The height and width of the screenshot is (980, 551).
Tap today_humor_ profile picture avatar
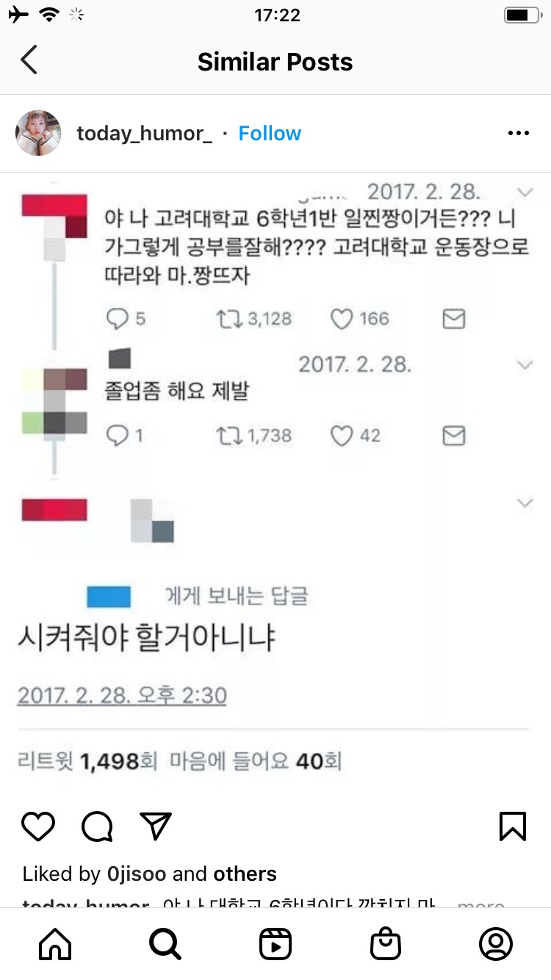[38, 133]
